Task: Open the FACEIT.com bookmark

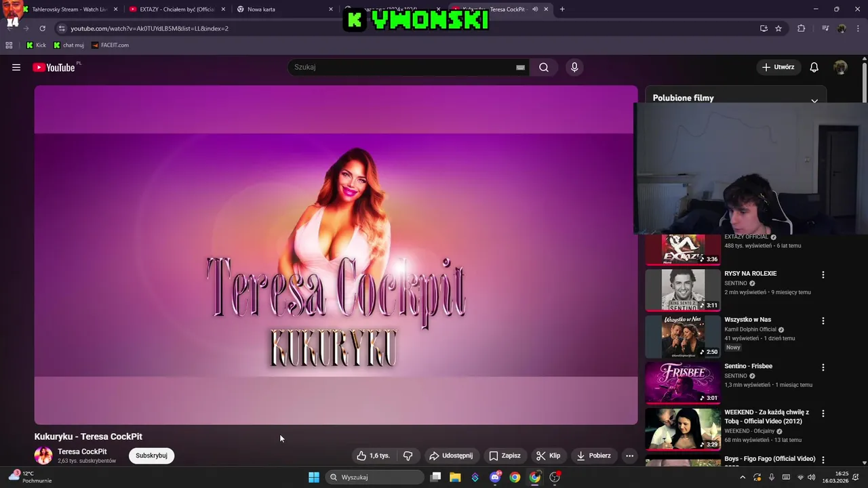Action: 109,45
